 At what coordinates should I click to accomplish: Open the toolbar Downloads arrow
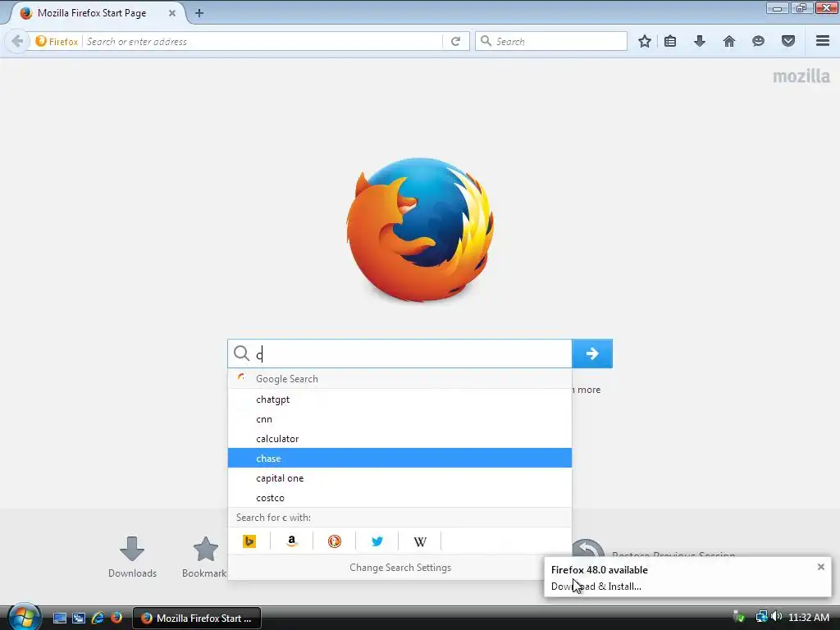pyautogui.click(x=700, y=41)
